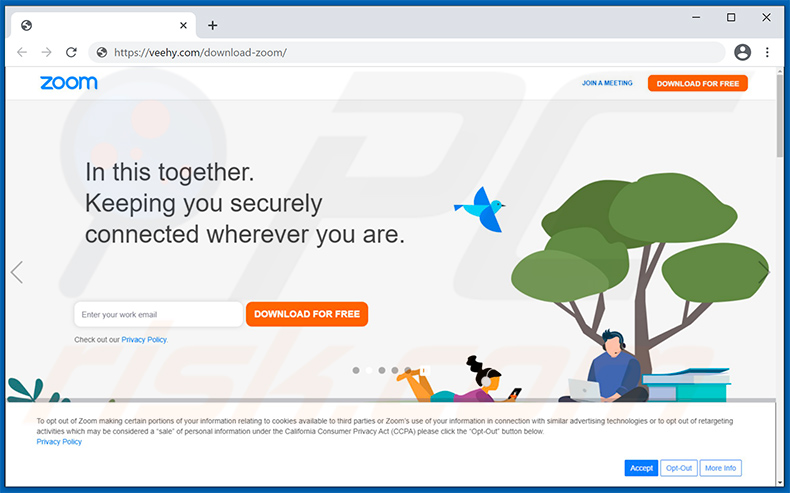Screen dimensions: 790x493
Task: Open a new tab with plus icon
Action: click(213, 25)
